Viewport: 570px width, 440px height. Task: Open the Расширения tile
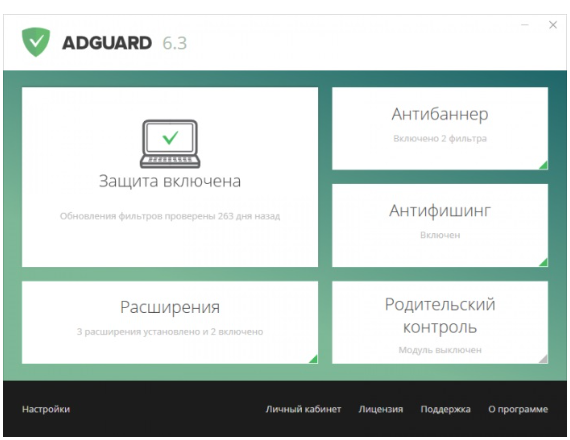[x=170, y=322]
